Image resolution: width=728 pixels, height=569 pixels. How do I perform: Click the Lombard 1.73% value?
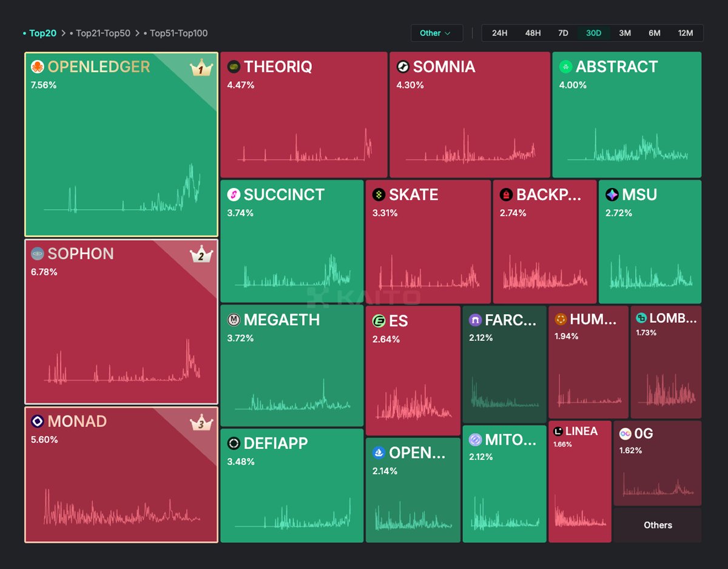point(646,333)
